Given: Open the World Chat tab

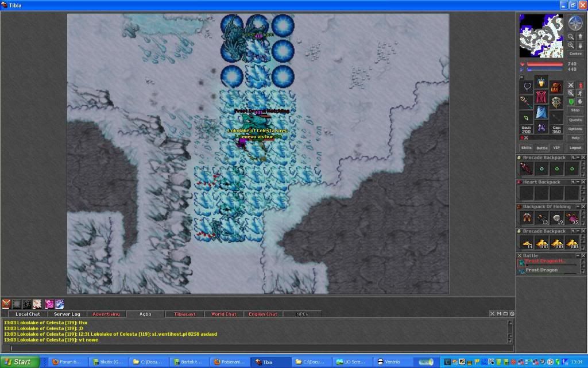Looking at the screenshot, I should pyautogui.click(x=224, y=314).
